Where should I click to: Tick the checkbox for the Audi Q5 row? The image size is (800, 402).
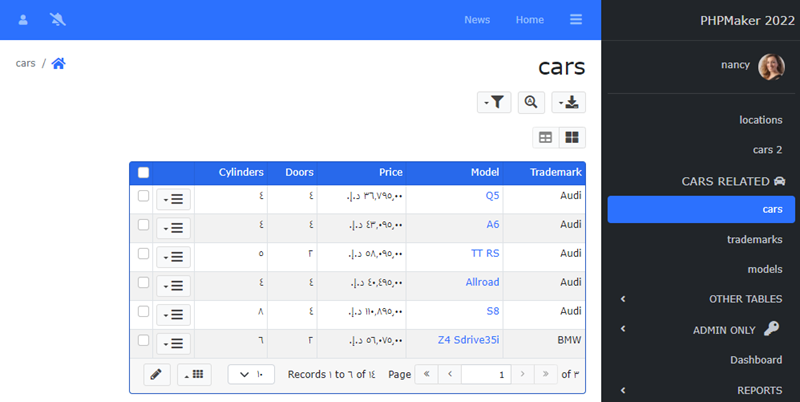coord(143,196)
